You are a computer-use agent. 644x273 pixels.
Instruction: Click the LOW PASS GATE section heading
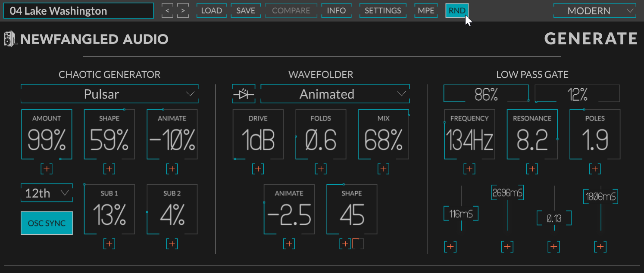pos(532,74)
